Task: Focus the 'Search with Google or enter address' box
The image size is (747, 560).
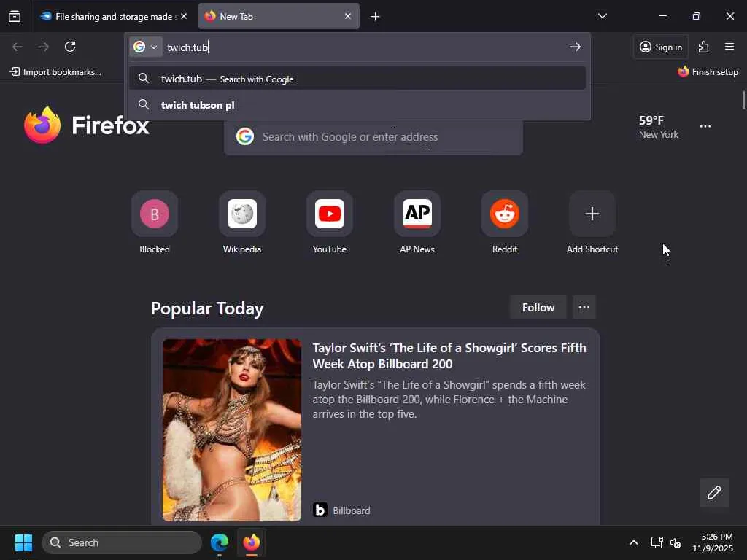Action: coord(373,137)
